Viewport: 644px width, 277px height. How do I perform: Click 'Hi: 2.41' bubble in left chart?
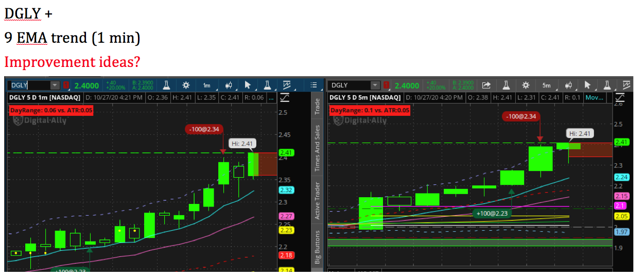pos(242,144)
